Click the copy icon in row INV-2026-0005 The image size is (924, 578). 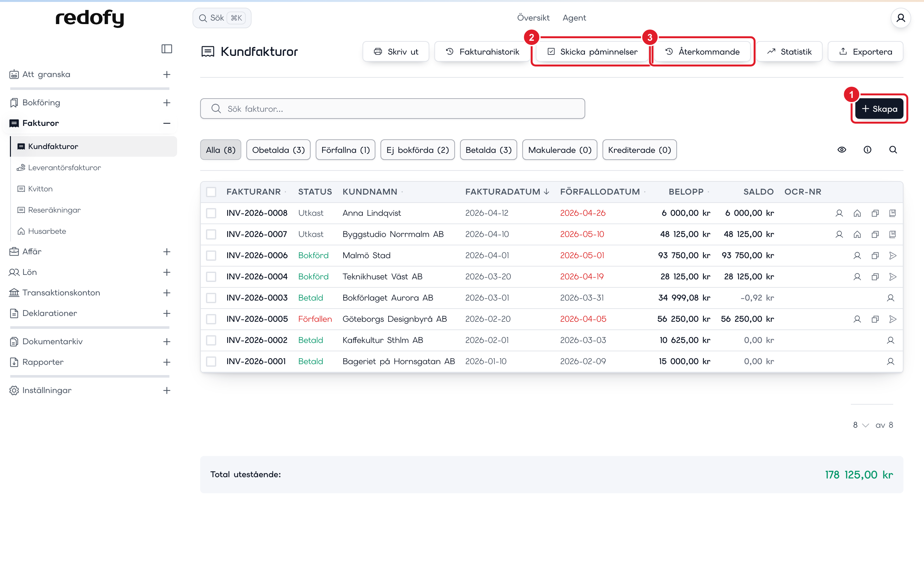[875, 319]
